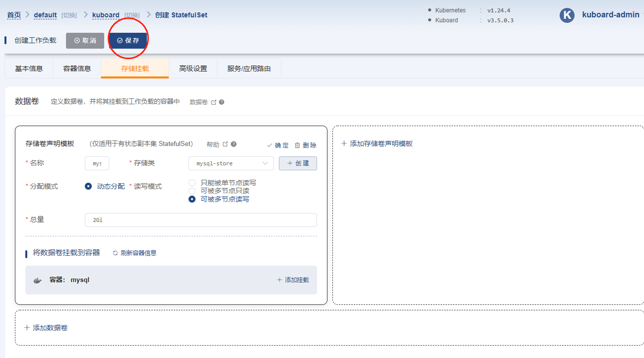Select the 只能被单节点读写 radio option

point(192,183)
